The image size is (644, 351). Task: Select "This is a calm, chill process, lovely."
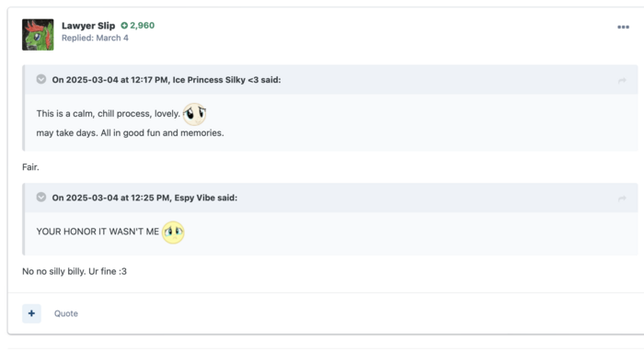coord(109,114)
